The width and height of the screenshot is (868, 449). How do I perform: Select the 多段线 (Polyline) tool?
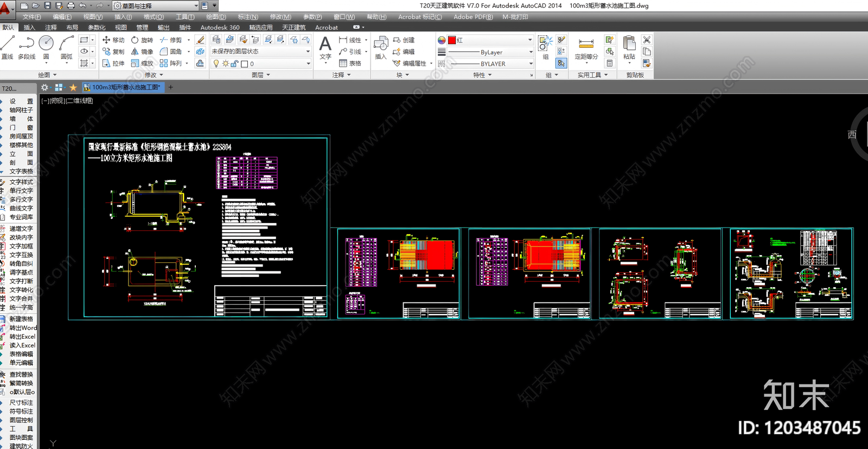pos(27,47)
